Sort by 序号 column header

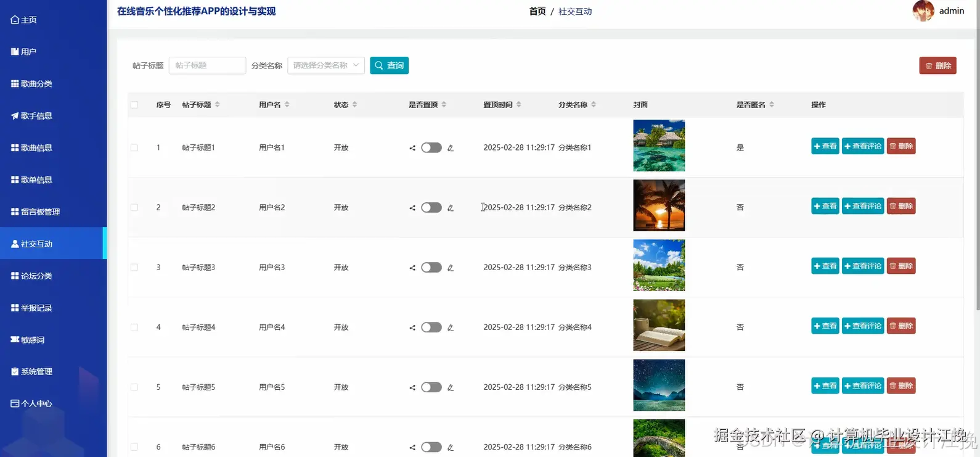tap(163, 105)
